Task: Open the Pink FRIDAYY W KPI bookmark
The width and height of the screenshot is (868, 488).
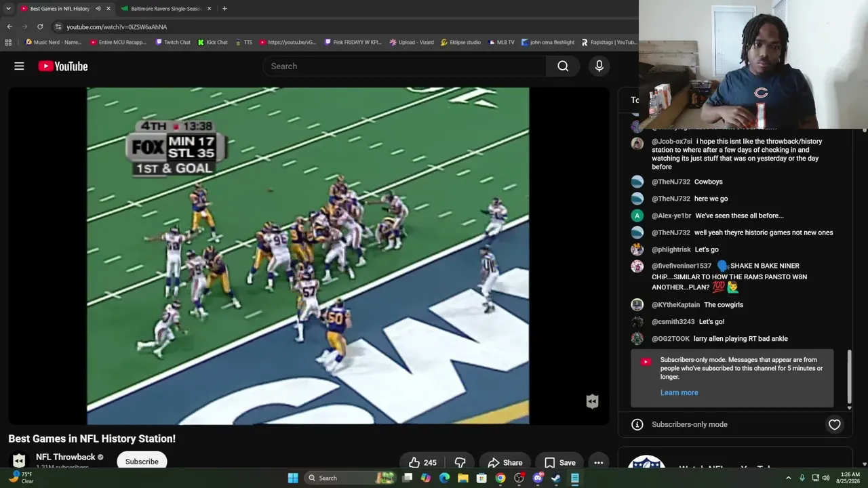Action: tap(353, 42)
